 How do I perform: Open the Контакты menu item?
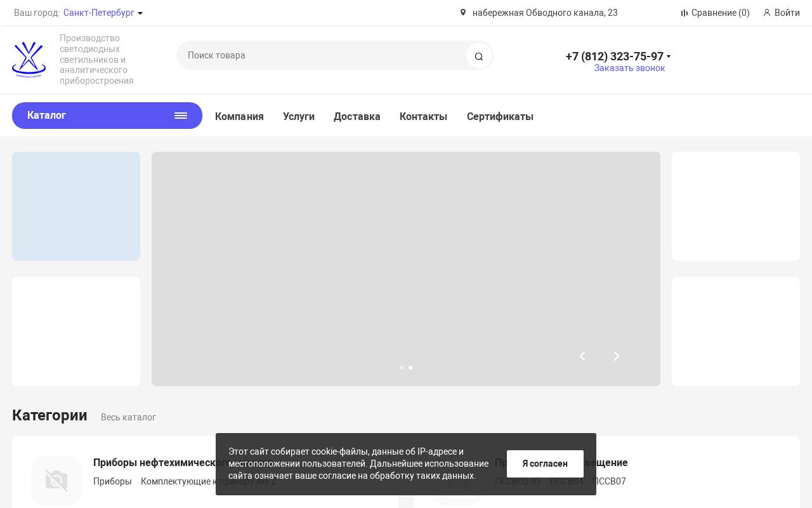(424, 116)
